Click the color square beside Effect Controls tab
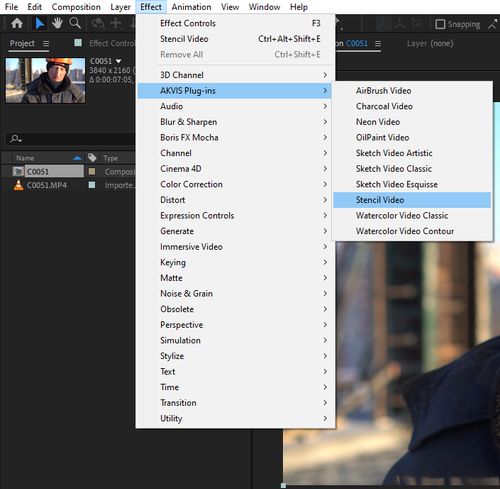 (x=78, y=43)
